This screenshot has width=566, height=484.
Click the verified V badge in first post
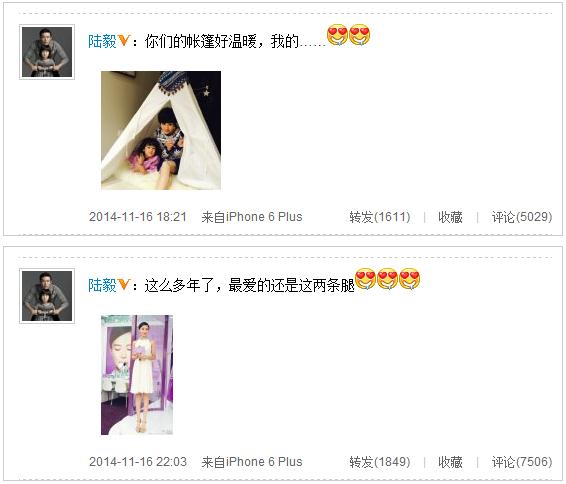123,40
